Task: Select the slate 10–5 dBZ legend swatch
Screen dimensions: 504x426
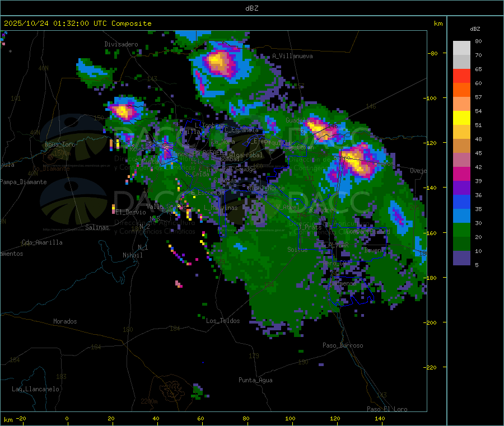Action: 461,258
